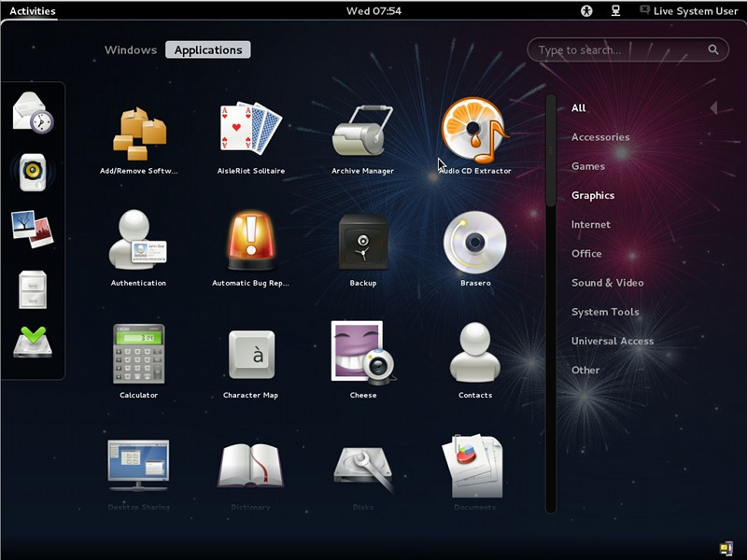The image size is (747, 560).
Task: Switch to the Windows view
Action: coord(131,50)
